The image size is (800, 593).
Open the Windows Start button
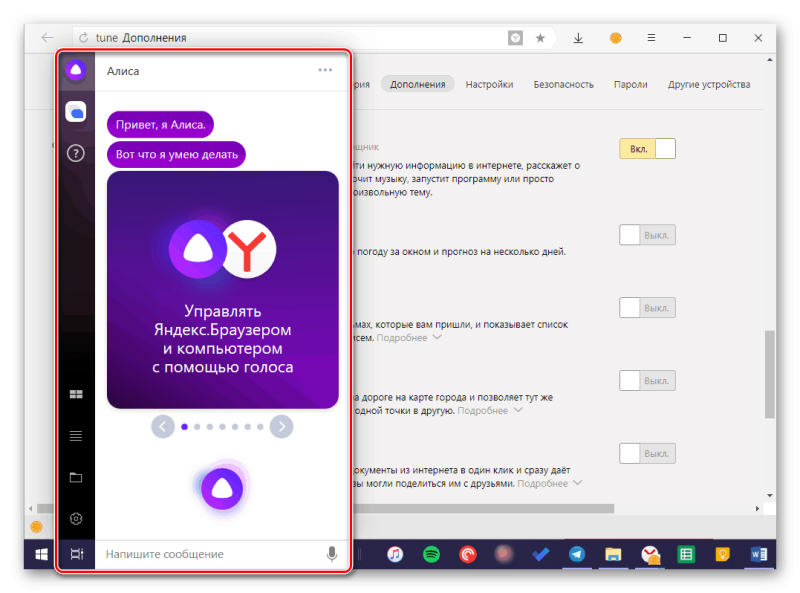[x=41, y=554]
